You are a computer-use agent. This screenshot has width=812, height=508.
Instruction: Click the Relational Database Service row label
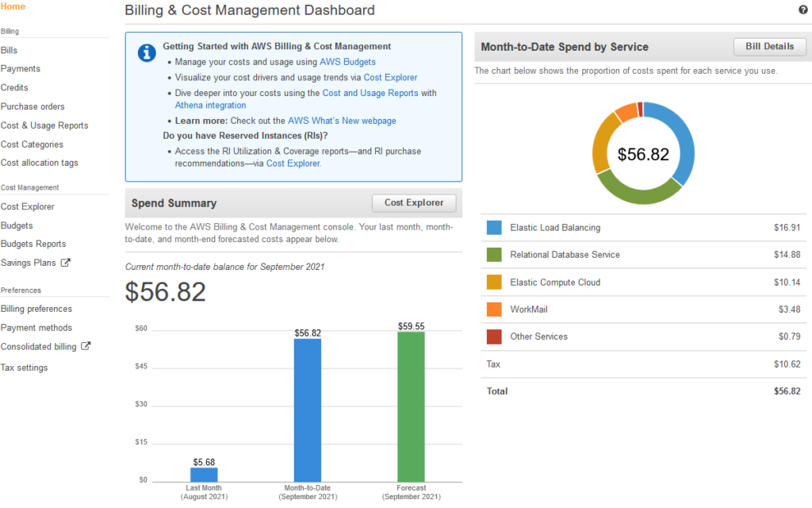(x=565, y=255)
